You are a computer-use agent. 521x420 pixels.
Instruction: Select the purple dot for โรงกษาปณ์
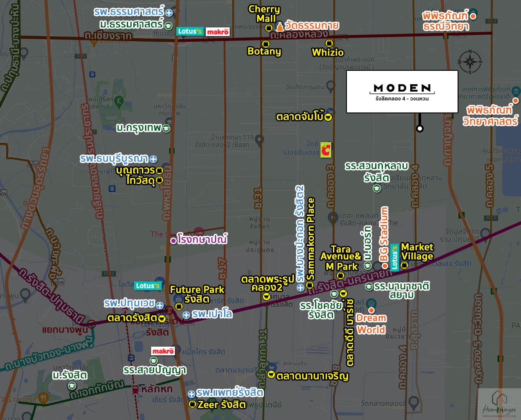(x=173, y=240)
